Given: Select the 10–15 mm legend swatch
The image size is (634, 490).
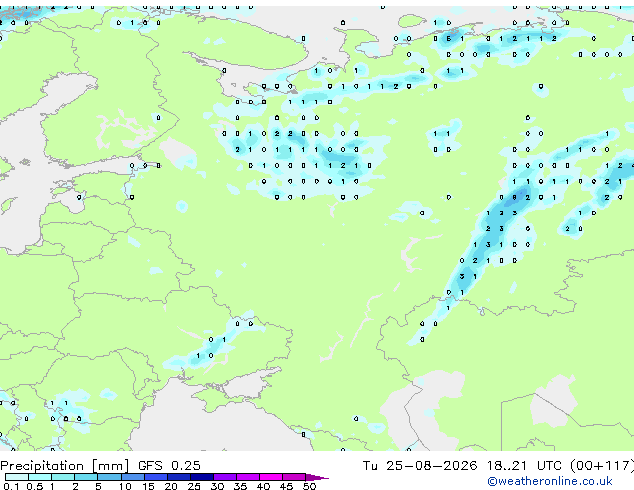Looking at the screenshot, I should click(133, 477).
